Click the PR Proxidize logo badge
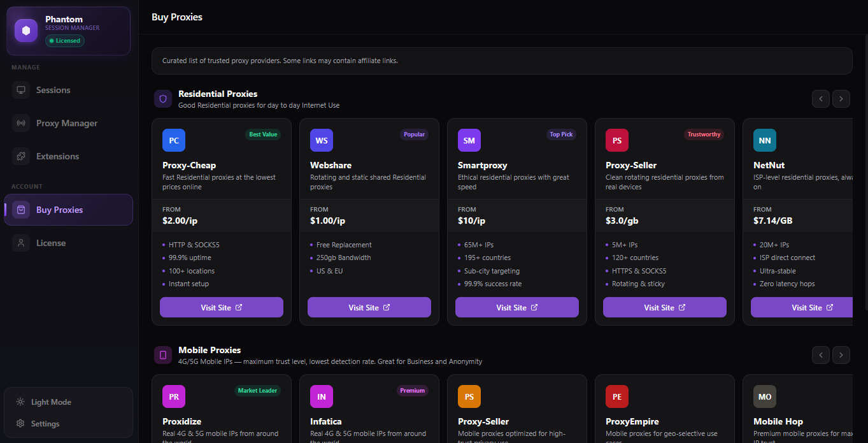Image resolution: width=868 pixels, height=443 pixels. coord(174,396)
